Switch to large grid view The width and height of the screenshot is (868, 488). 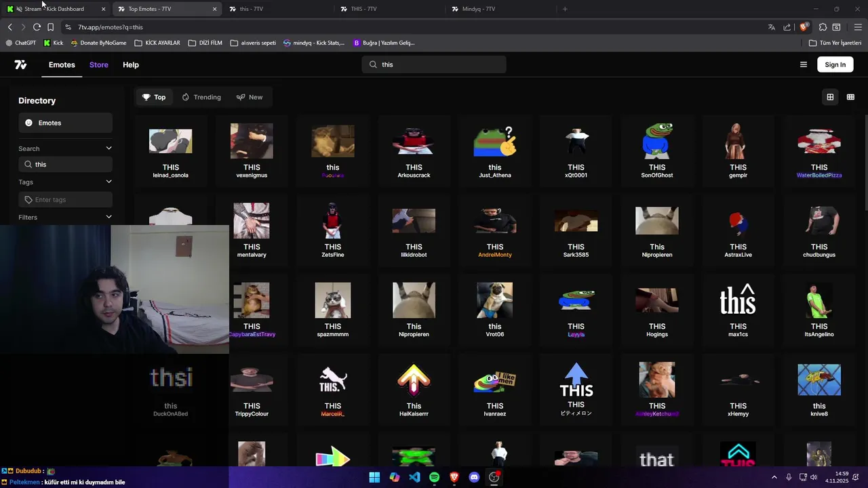830,97
